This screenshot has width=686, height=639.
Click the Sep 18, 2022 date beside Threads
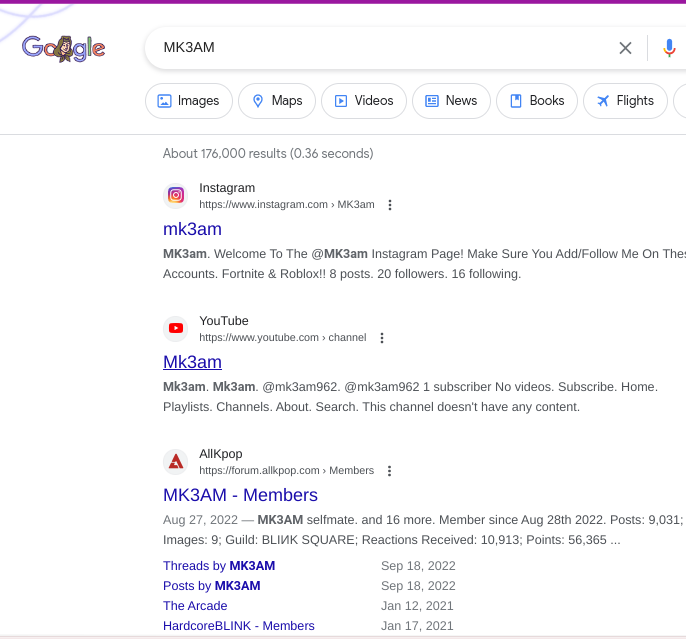pyautogui.click(x=418, y=566)
